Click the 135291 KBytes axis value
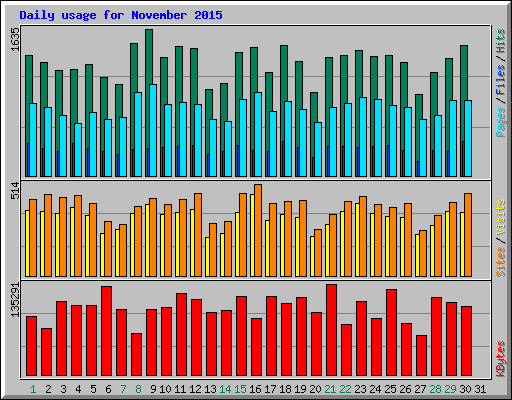 point(15,300)
